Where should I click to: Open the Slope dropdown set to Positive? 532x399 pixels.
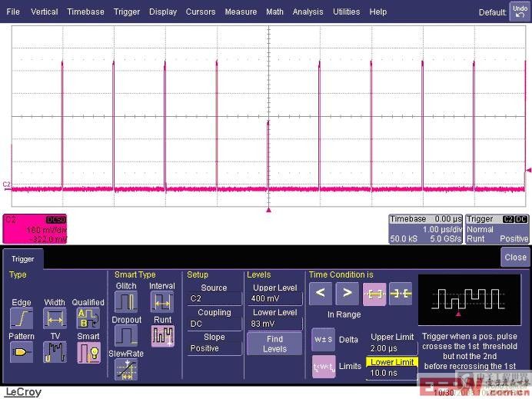point(214,348)
